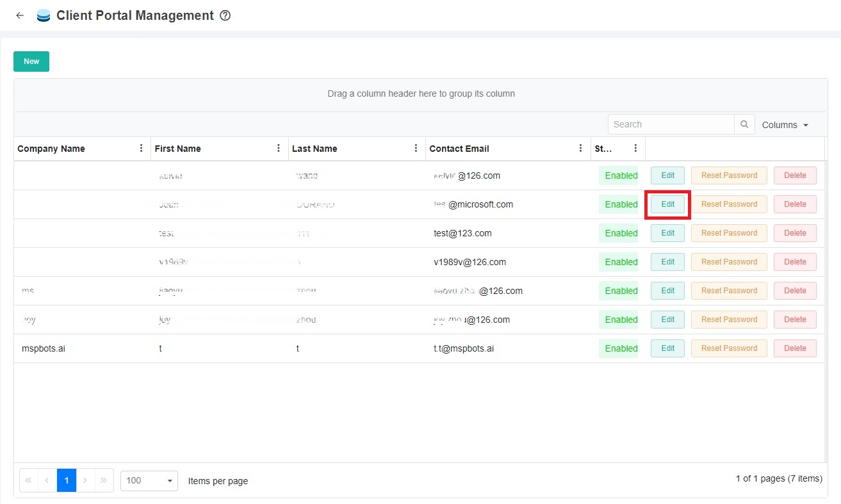Click Enabled status for mspbots.ai row
This screenshot has height=504, width=841.
coord(621,348)
